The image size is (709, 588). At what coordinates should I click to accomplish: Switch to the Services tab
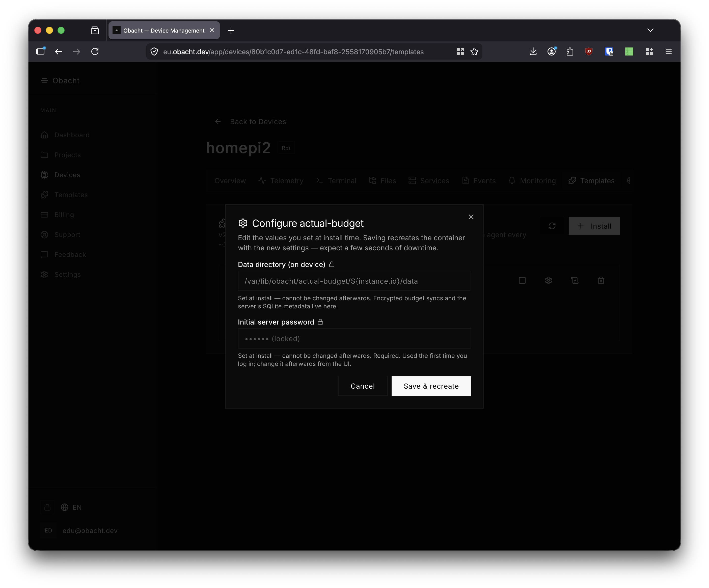(429, 181)
